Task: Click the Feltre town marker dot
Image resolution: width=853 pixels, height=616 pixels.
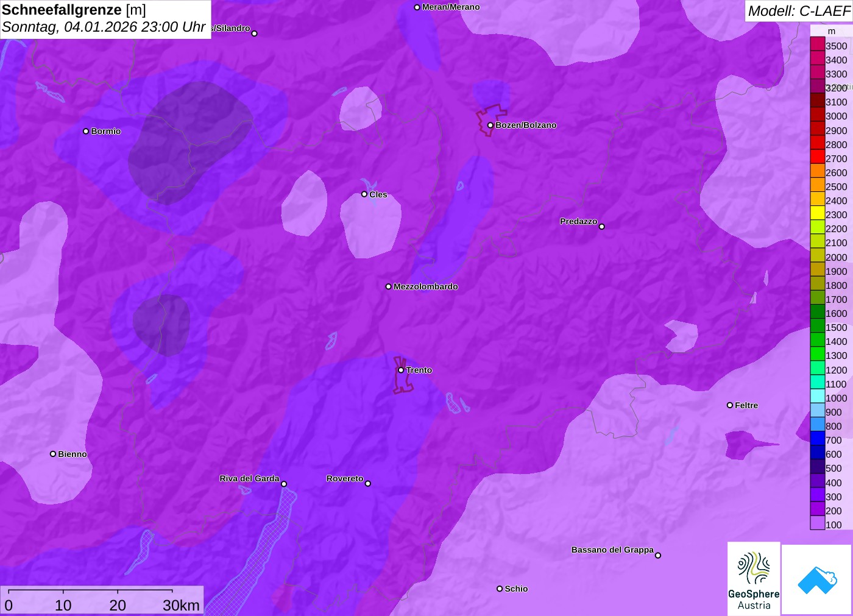Action: (x=730, y=405)
